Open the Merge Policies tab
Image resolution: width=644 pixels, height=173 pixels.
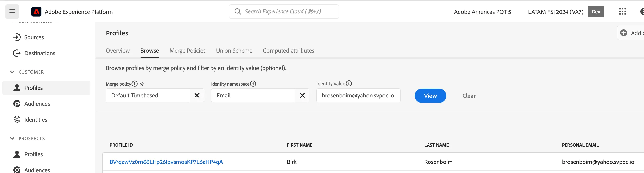click(x=187, y=51)
